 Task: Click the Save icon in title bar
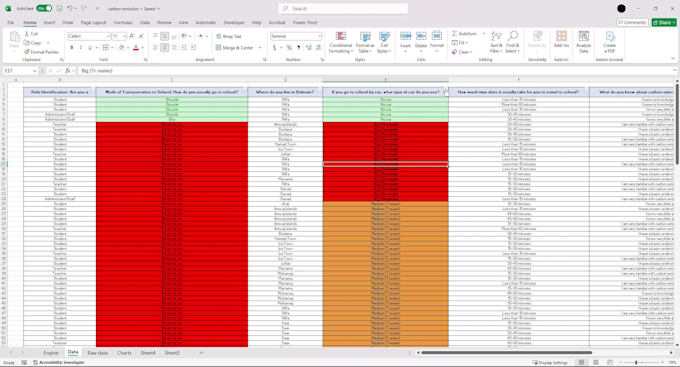tap(59, 8)
